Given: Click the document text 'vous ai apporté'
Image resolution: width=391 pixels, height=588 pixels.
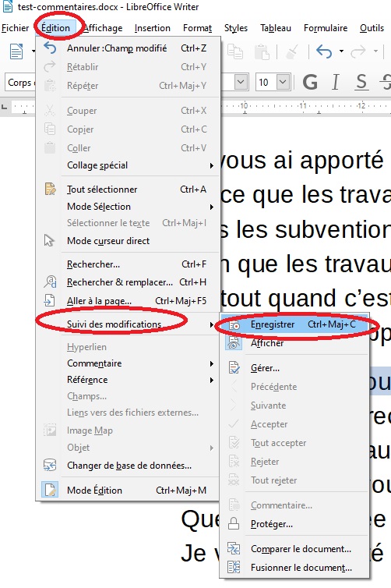Looking at the screenshot, I should (x=302, y=161).
